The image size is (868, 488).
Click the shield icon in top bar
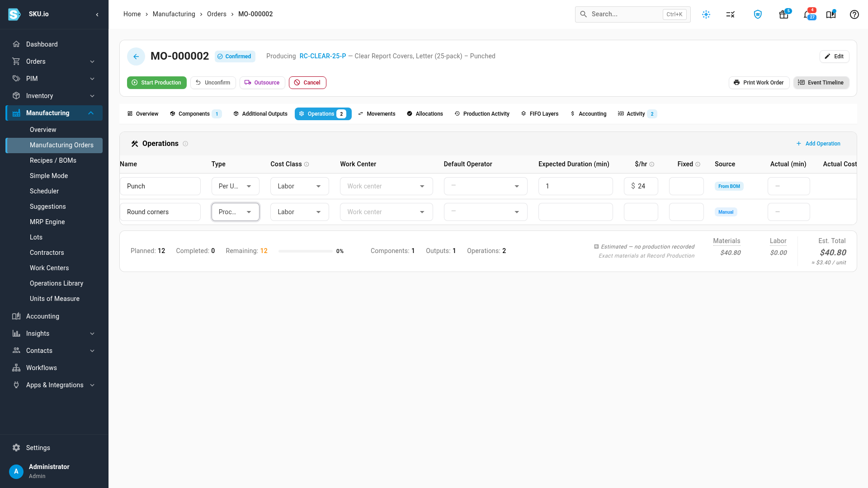coord(758,14)
